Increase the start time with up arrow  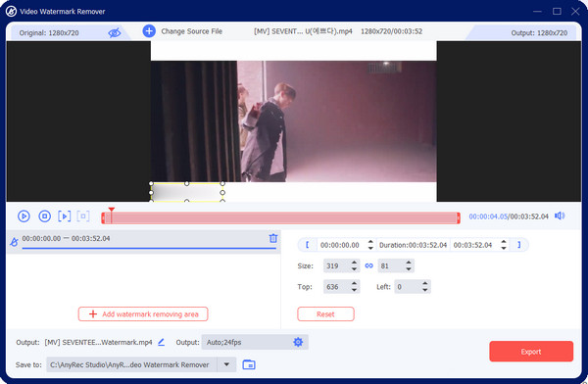click(x=370, y=242)
